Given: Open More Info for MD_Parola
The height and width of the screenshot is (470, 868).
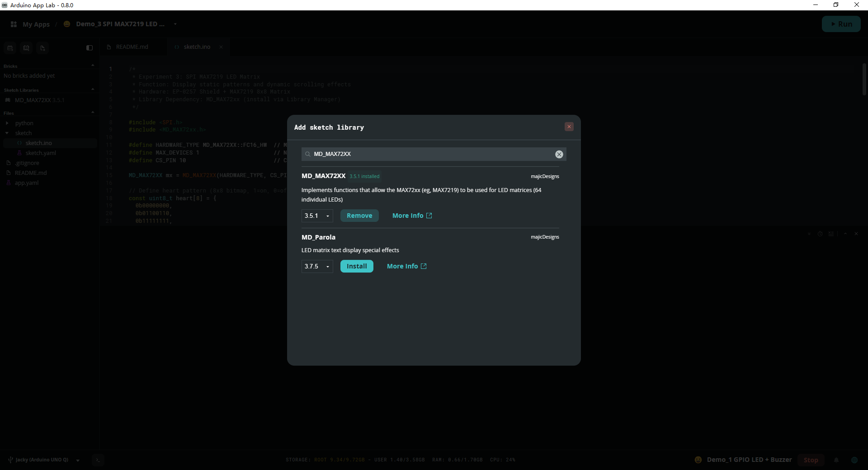Looking at the screenshot, I should pyautogui.click(x=406, y=266).
